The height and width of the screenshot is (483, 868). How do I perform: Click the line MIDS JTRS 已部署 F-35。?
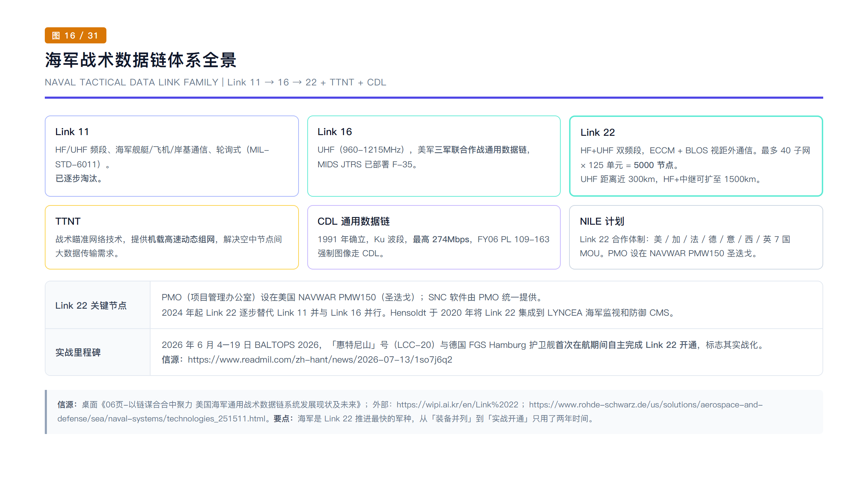point(367,164)
